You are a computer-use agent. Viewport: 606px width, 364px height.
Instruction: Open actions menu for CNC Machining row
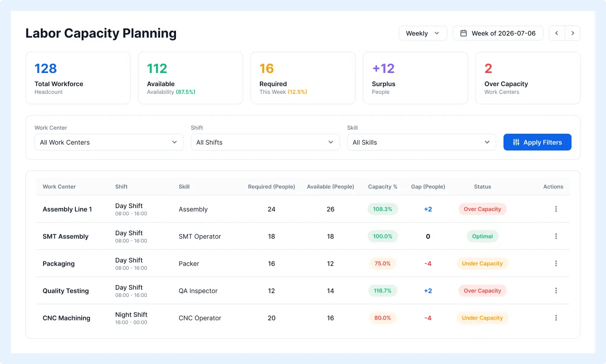point(556,318)
